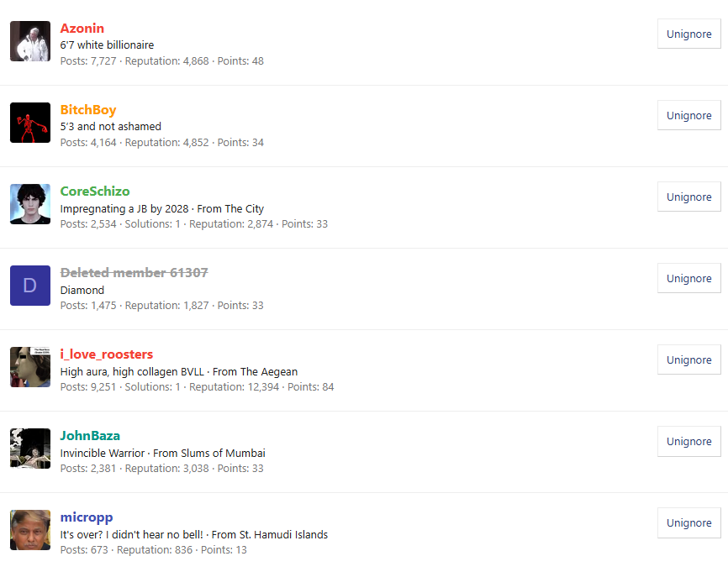Screen dimensions: 728x572
Task: Unignore the member i_love_roosters
Action: pos(689,359)
